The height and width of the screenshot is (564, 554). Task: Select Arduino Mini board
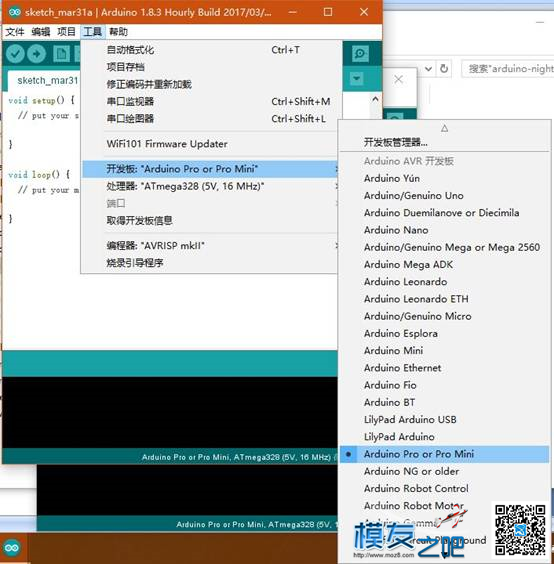point(444,351)
